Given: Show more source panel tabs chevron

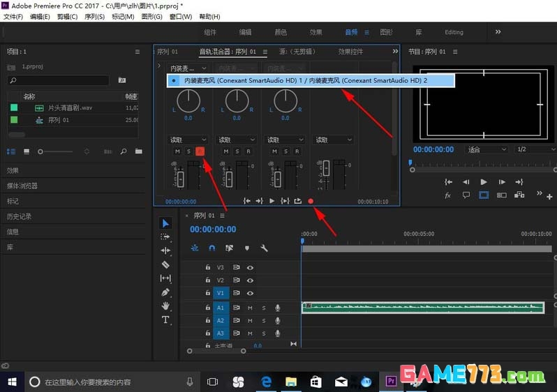Looking at the screenshot, I should (395, 52).
